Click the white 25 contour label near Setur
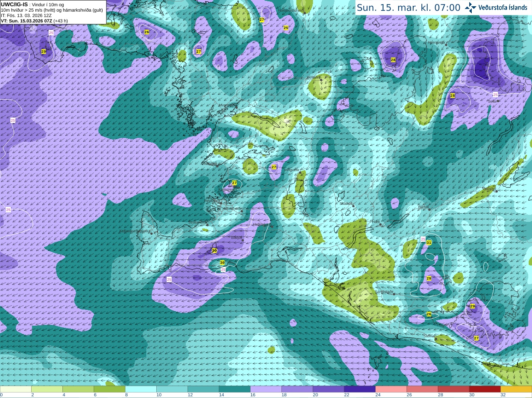The height and width of the screenshot is (398, 532). [x=495, y=95]
